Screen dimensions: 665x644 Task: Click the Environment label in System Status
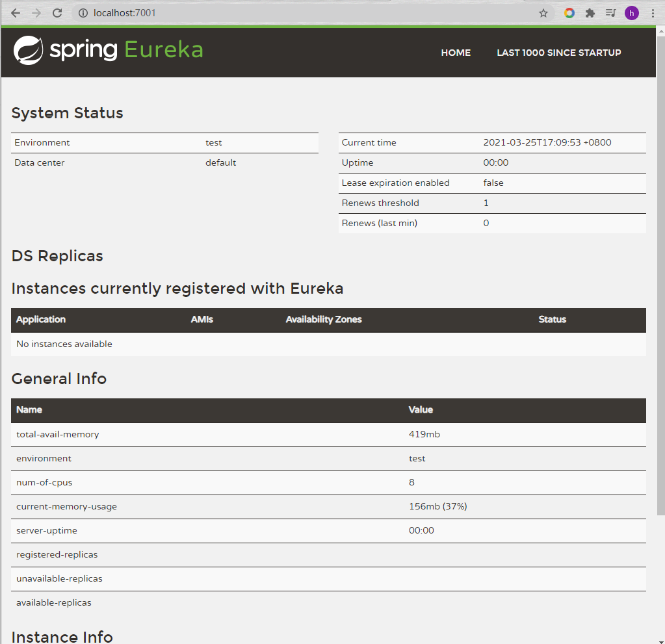click(42, 142)
